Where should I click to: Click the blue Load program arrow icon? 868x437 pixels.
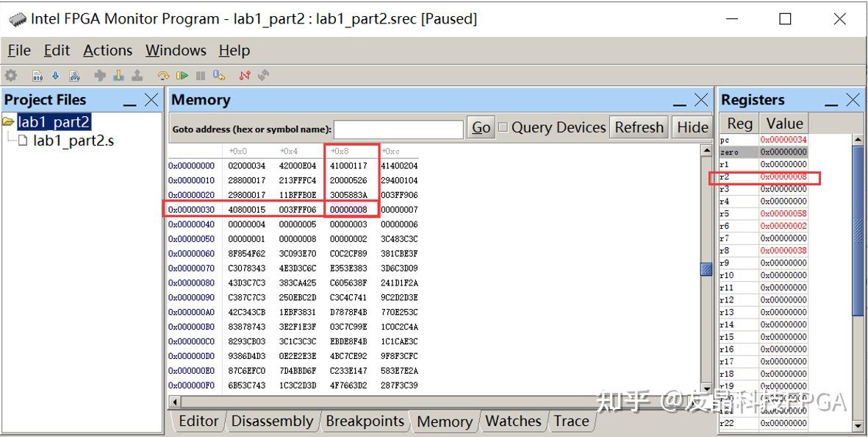coord(54,74)
